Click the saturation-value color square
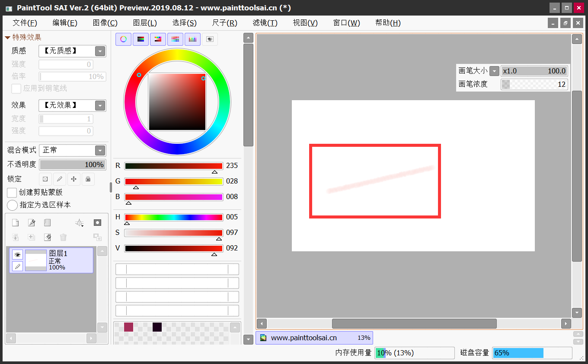 [177, 102]
